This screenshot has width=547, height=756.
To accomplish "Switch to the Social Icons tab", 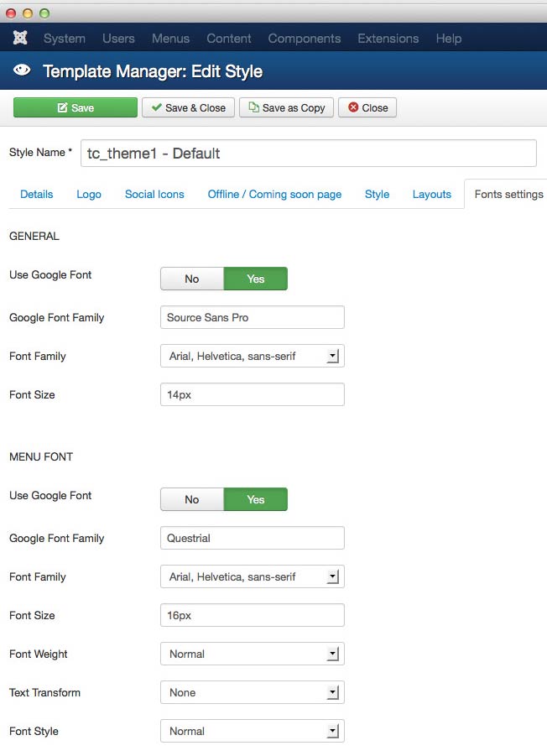I will (x=154, y=194).
